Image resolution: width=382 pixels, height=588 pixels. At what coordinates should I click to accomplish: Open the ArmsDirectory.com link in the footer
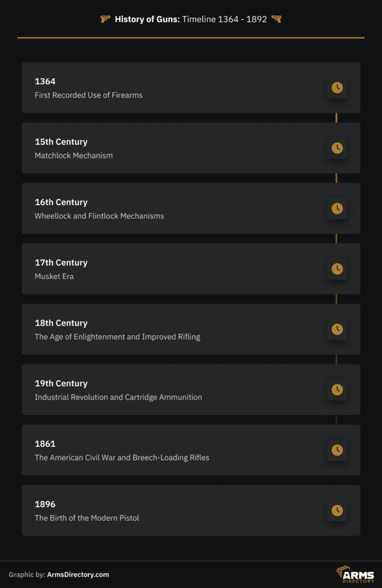coord(78,574)
